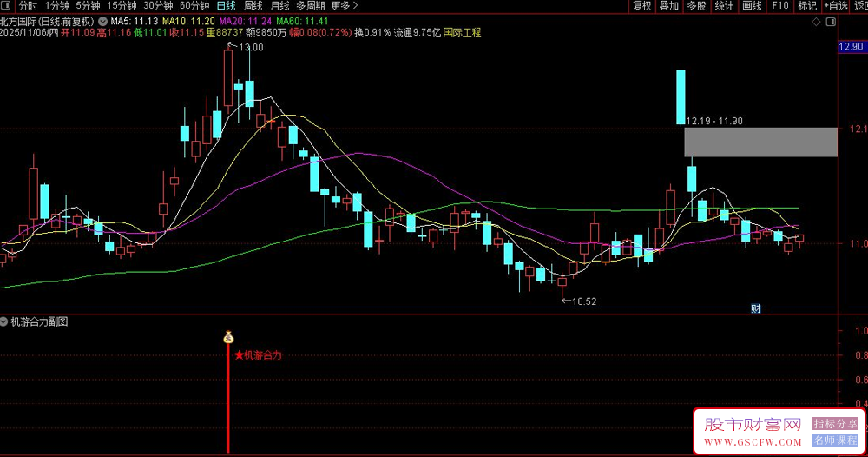Image resolution: width=868 pixels, height=457 pixels.
Task: Toggle the right panel icon beside the diamond
Action: click(831, 22)
